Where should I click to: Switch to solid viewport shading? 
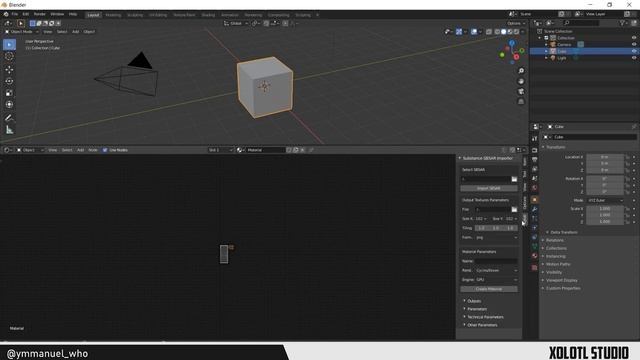pos(504,31)
